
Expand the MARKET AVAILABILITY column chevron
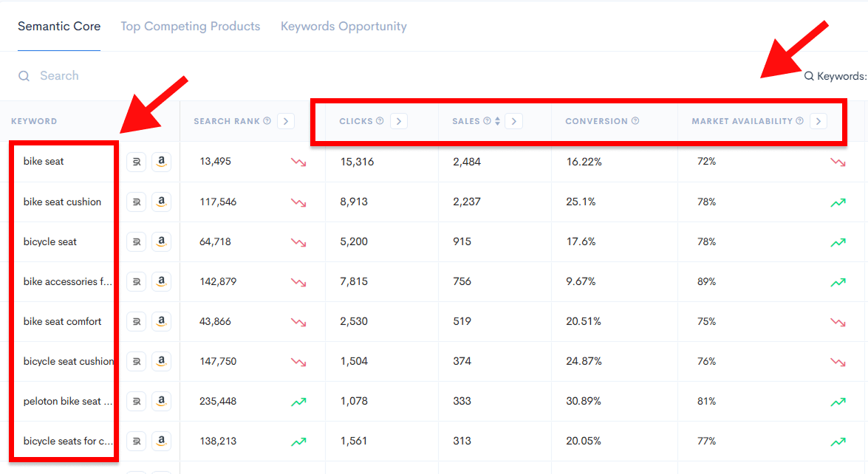coord(819,120)
